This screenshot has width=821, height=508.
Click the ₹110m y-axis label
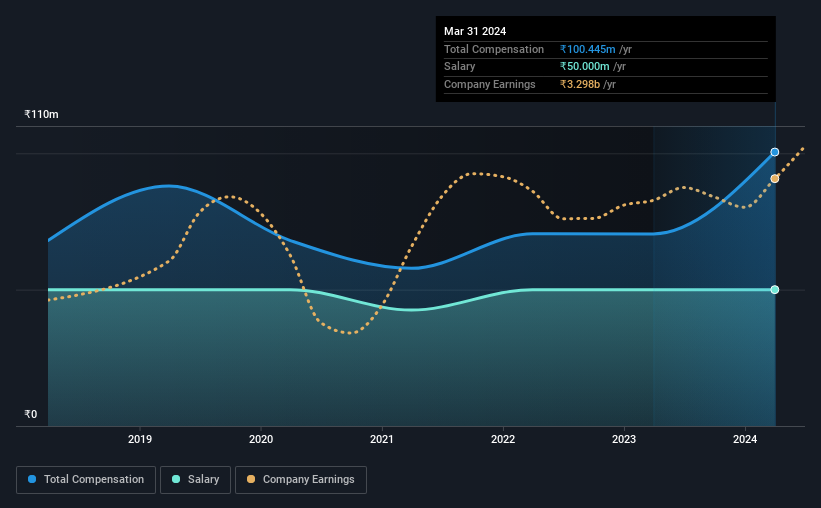coord(41,114)
